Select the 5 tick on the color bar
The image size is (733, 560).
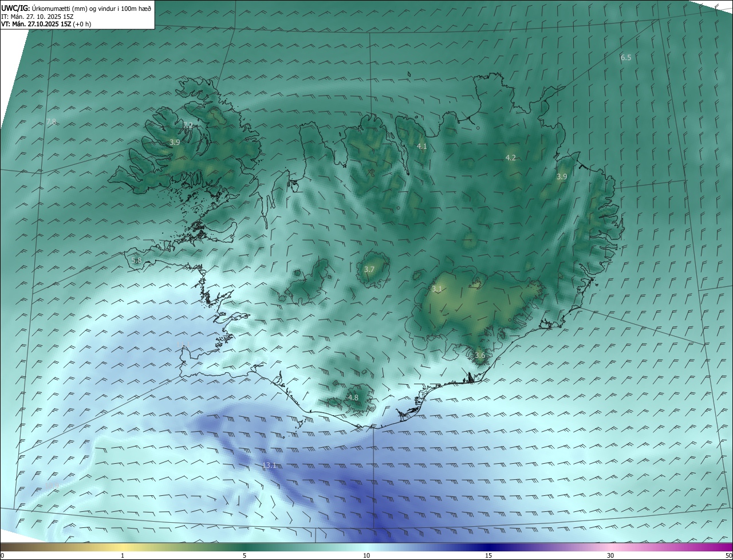tap(245, 555)
